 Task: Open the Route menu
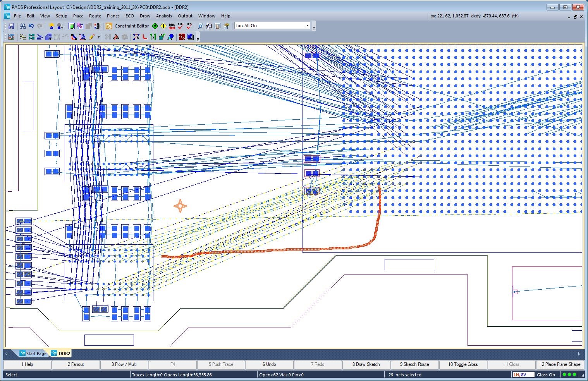[95, 16]
